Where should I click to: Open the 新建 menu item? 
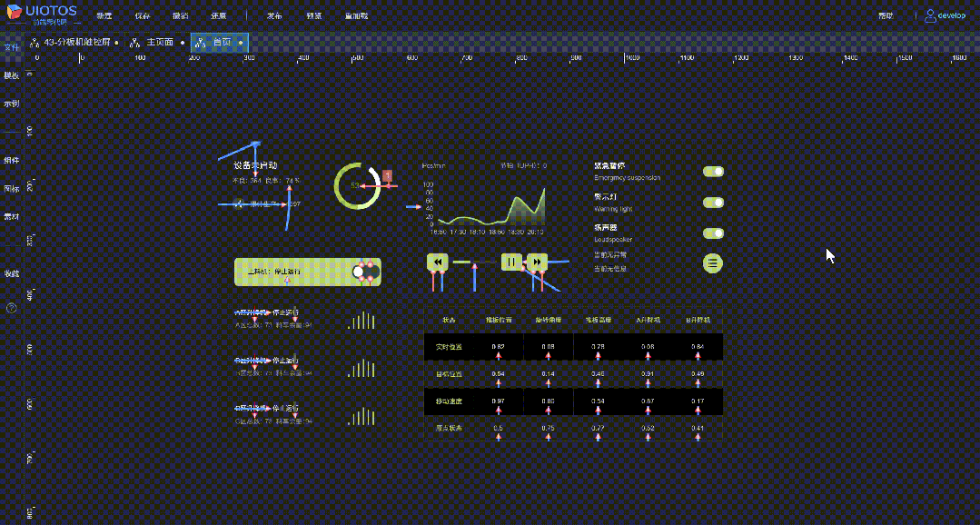click(104, 15)
